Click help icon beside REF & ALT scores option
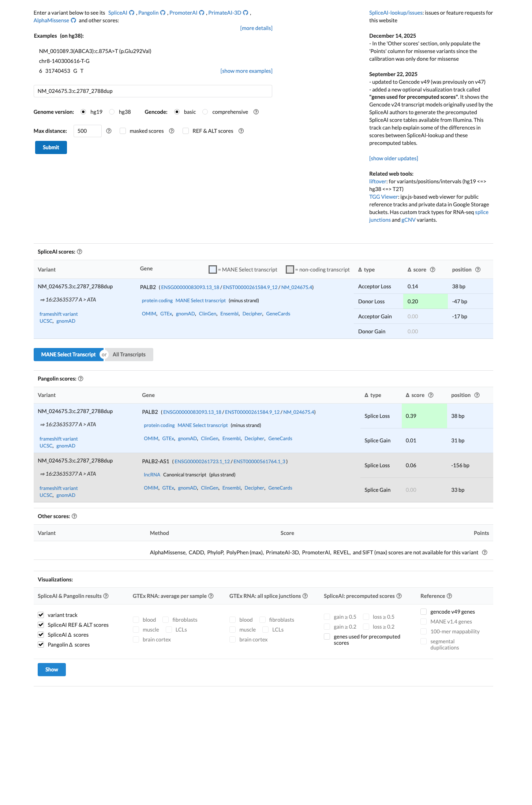532x805 pixels. pyautogui.click(x=241, y=131)
